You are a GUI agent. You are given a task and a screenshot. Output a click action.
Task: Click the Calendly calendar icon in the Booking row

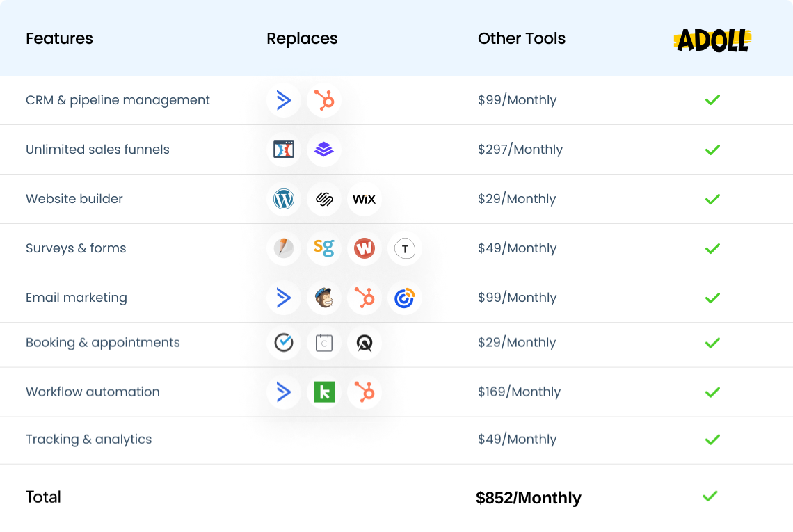pos(324,343)
